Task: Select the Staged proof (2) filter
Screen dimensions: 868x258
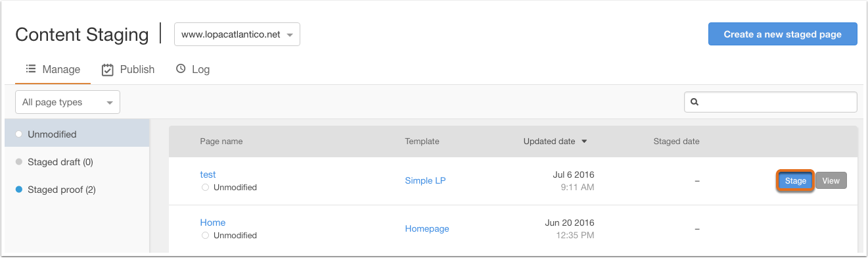Action: click(x=77, y=190)
